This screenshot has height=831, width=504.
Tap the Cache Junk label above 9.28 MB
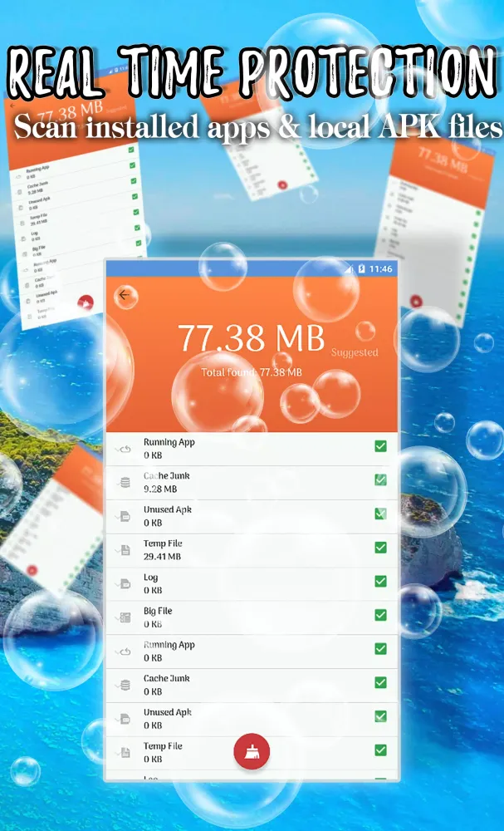[x=166, y=476]
